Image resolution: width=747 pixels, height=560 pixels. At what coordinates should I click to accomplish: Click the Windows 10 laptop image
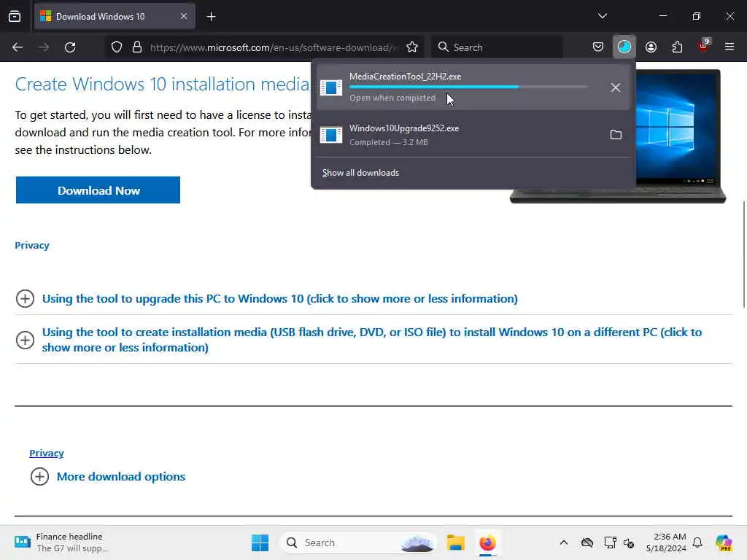[679, 136]
